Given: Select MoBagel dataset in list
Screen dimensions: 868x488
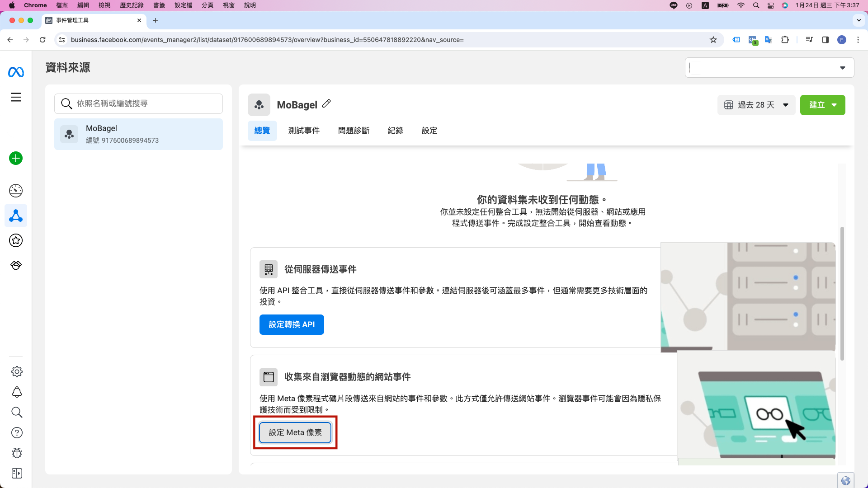Looking at the screenshot, I should coord(138,134).
